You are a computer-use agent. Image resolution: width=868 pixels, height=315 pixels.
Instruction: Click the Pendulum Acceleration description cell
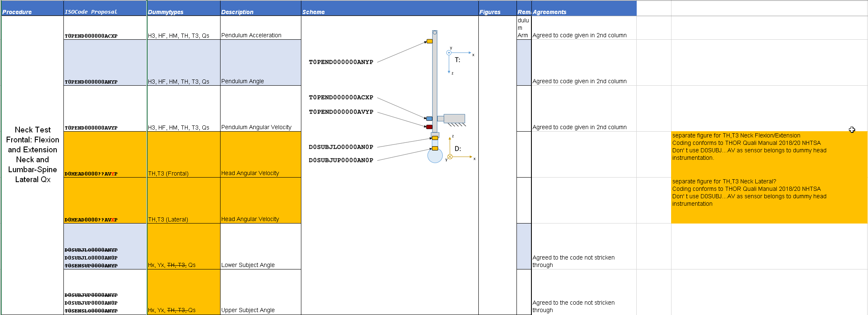tap(260, 28)
